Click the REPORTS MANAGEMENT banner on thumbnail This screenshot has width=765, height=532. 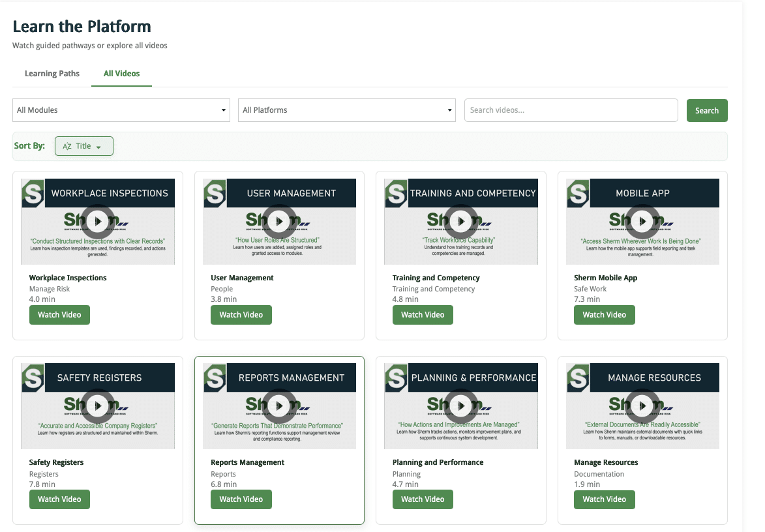click(x=292, y=377)
